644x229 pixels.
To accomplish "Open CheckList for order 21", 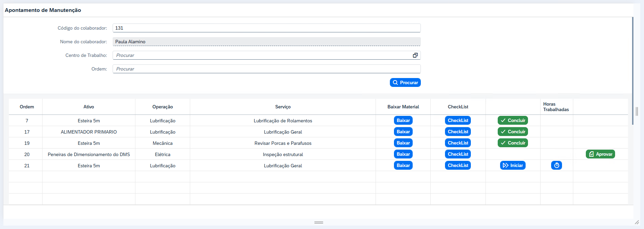I will click(458, 165).
